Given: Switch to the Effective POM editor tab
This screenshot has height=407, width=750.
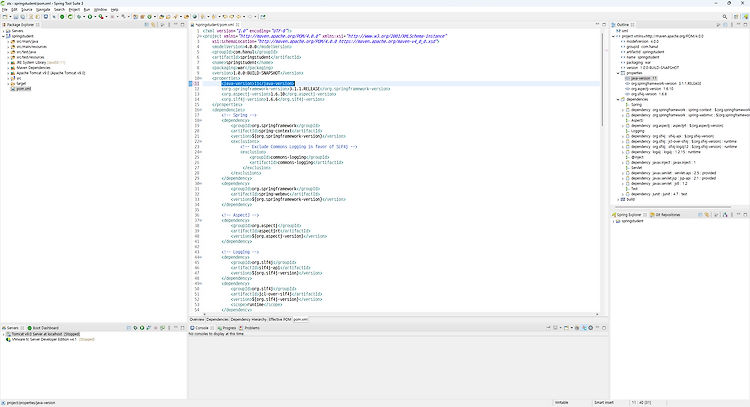Looking at the screenshot, I should click(280, 319).
